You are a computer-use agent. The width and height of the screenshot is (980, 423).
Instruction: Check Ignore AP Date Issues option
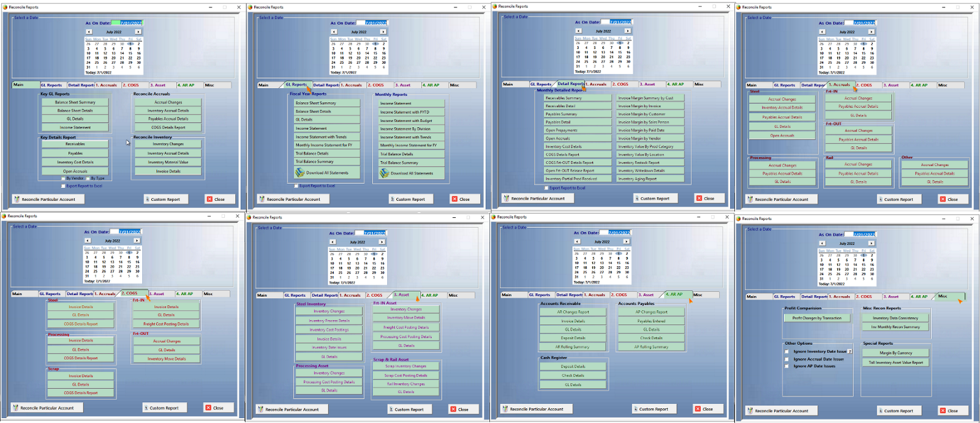787,366
